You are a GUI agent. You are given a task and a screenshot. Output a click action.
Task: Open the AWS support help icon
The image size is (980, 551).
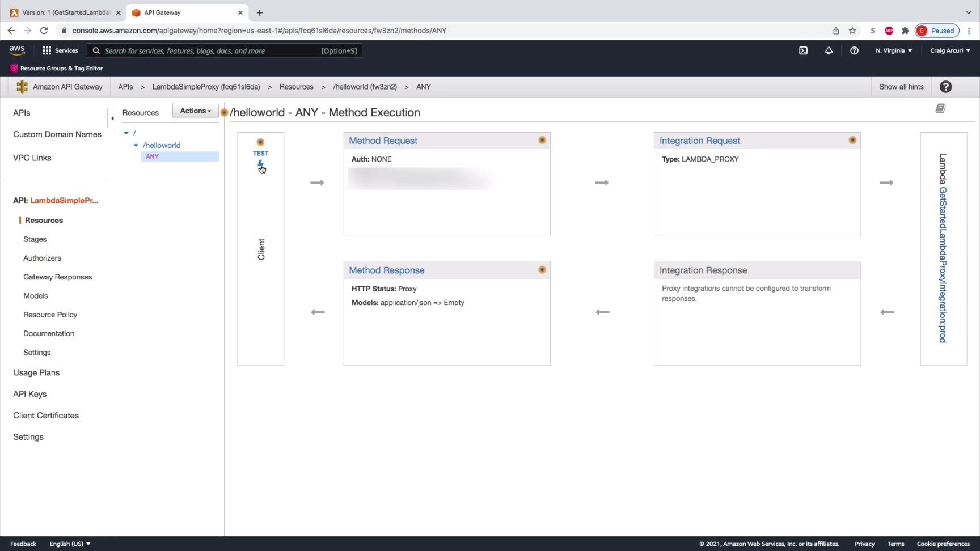(x=854, y=50)
